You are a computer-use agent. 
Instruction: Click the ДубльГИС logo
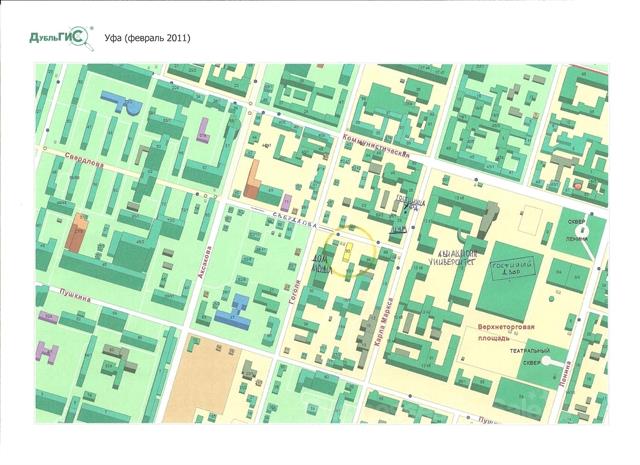(61, 38)
